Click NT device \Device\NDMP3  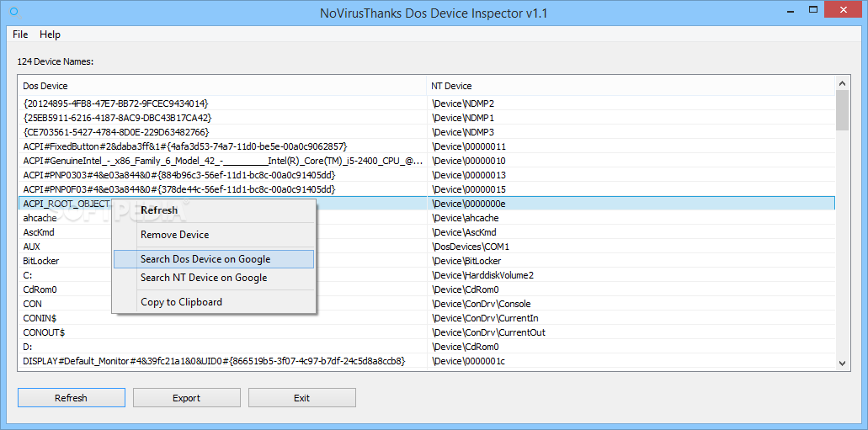pyautogui.click(x=463, y=132)
